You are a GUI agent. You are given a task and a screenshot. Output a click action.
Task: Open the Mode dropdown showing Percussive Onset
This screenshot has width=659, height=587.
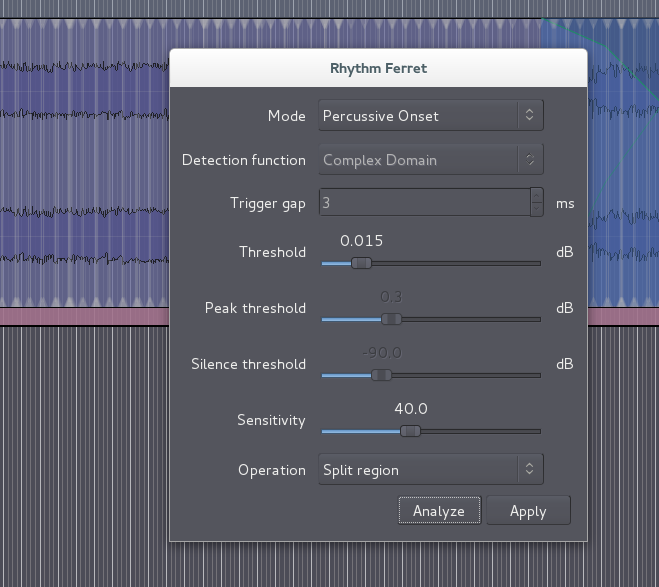pyautogui.click(x=430, y=115)
